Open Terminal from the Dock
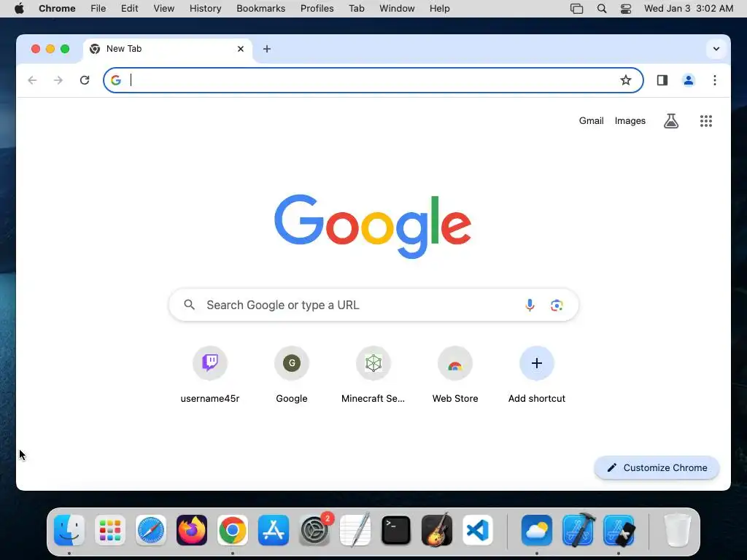747x560 pixels. click(x=396, y=530)
